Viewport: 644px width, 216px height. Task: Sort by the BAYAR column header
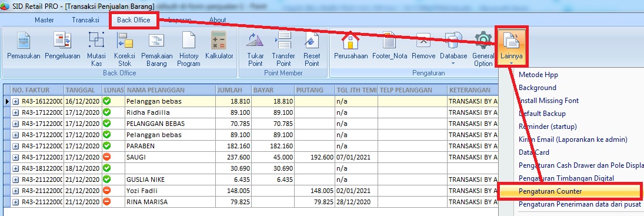pos(273,90)
